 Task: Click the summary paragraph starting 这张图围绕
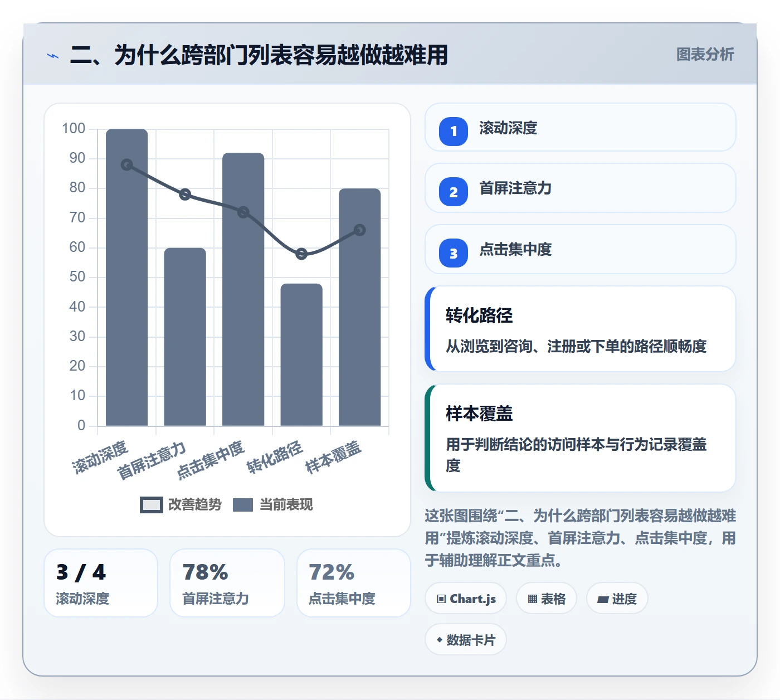click(x=581, y=538)
